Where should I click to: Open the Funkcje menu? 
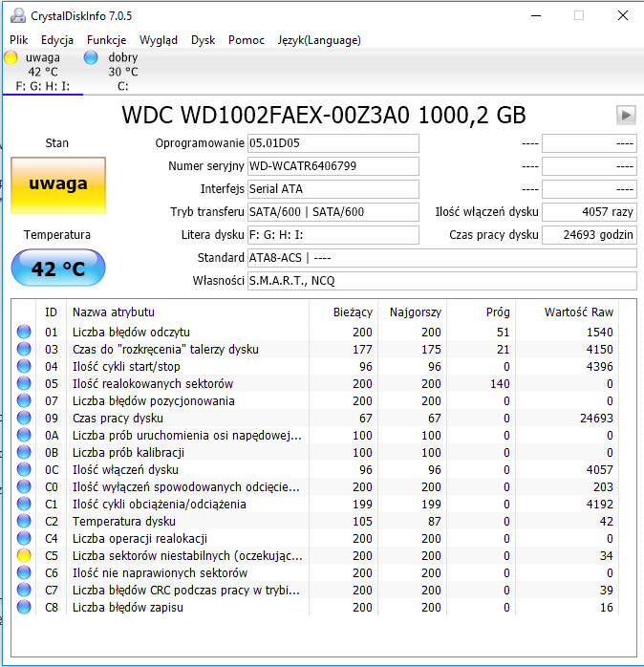point(106,40)
